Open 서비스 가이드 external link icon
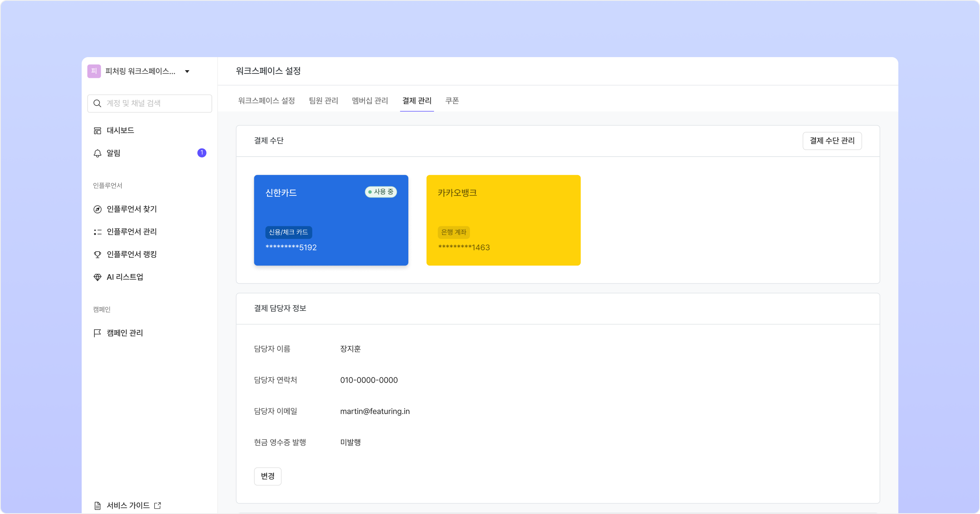 pyautogui.click(x=158, y=505)
